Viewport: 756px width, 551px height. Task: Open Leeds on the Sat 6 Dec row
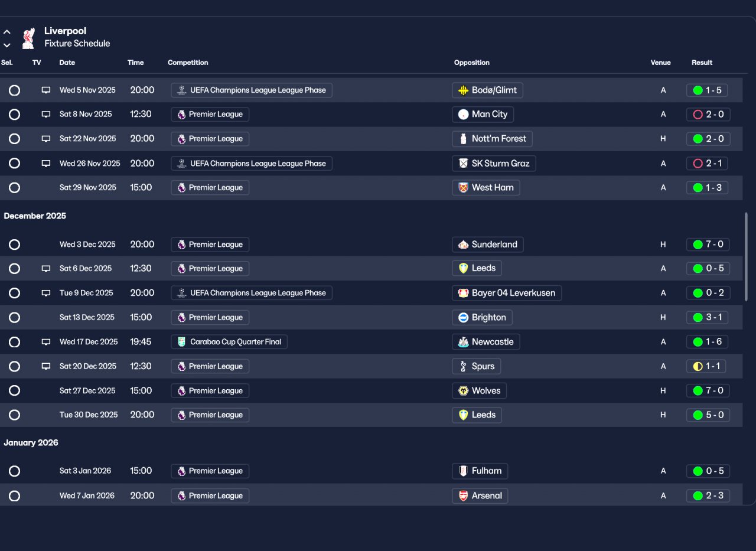pyautogui.click(x=477, y=269)
